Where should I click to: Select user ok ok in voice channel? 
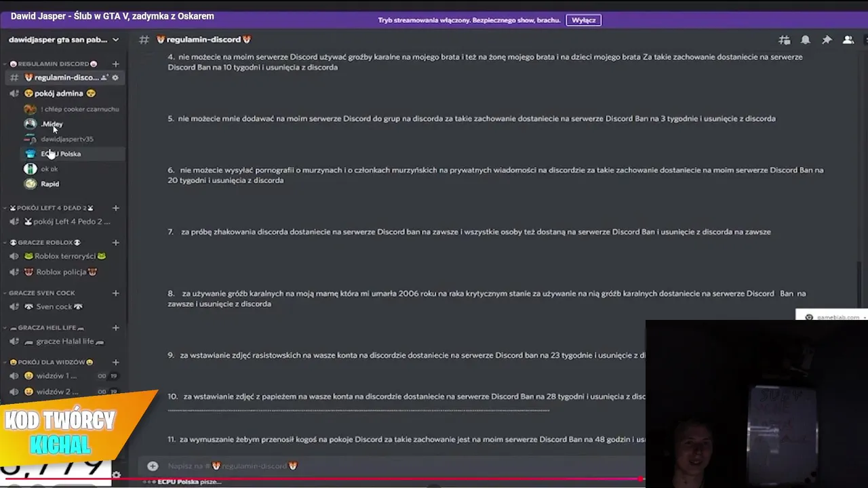point(47,169)
